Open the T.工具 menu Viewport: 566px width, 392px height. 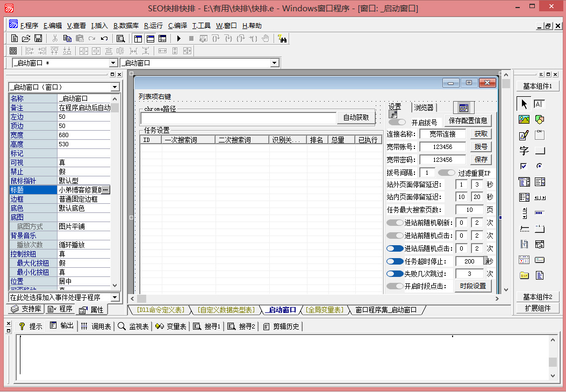click(x=202, y=26)
